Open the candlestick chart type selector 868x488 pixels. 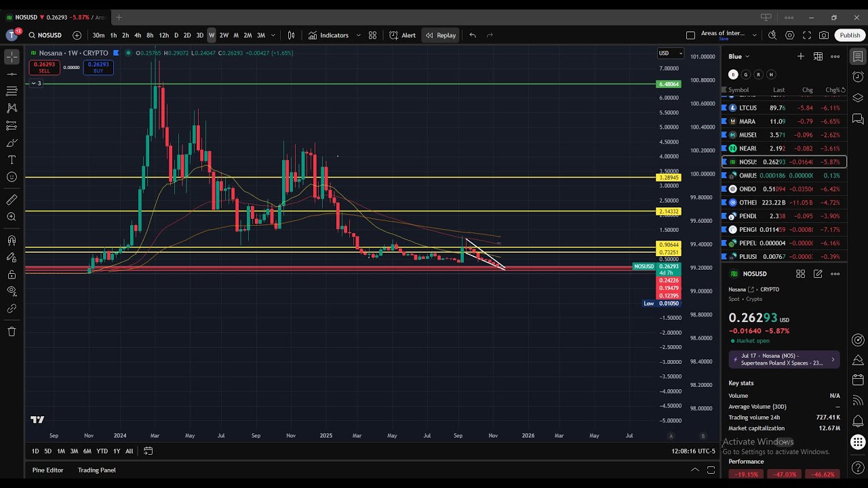coord(291,35)
